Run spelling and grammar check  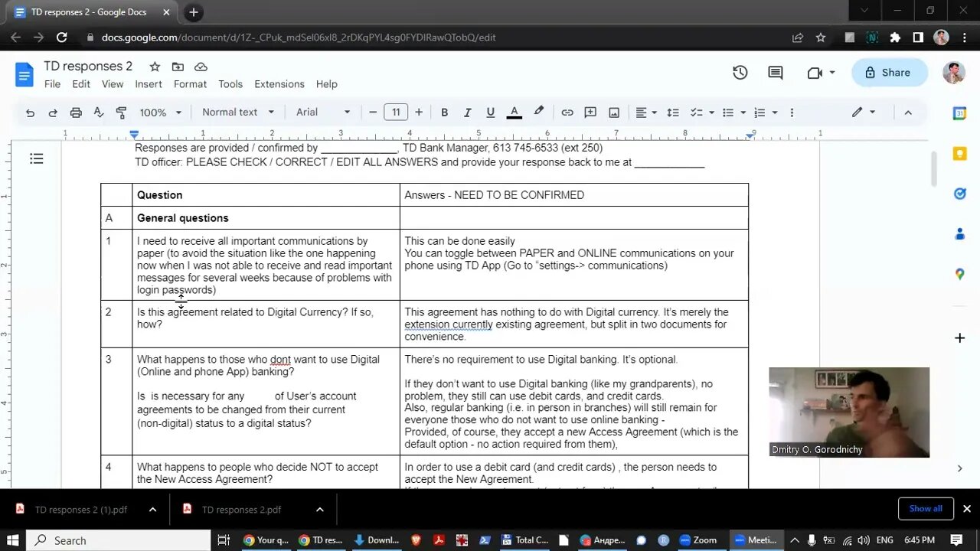coord(98,112)
